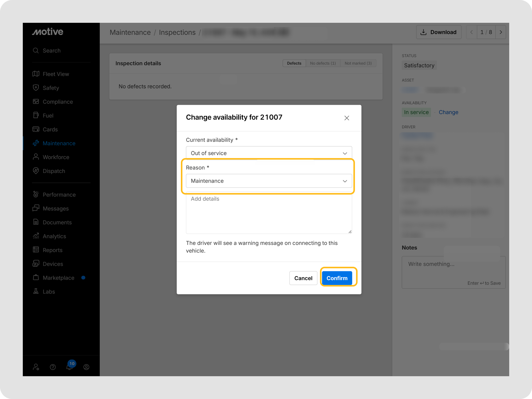Go to Inspections breadcrumb link

pos(177,32)
